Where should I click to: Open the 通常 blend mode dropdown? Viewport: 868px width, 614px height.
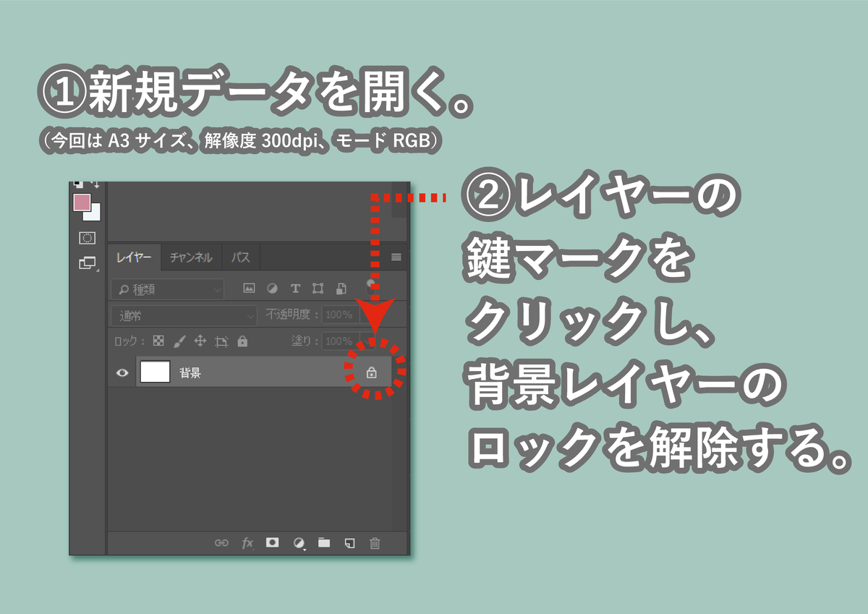pos(184,315)
